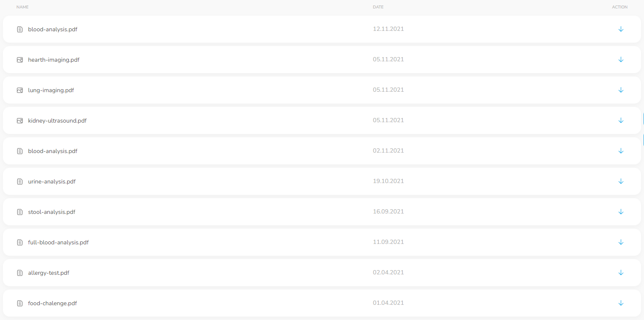
Task: Click the 16.09.2021 date of stool-analysis
Action: coord(389,211)
